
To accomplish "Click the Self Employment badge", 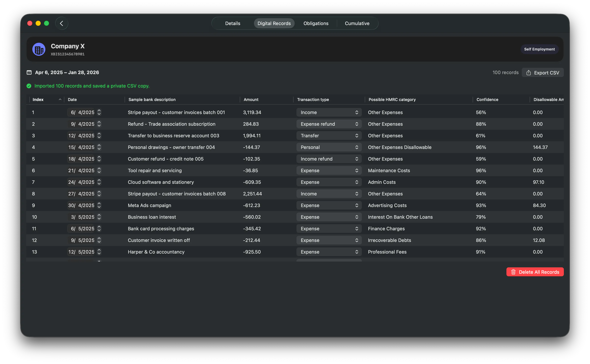I will (539, 49).
